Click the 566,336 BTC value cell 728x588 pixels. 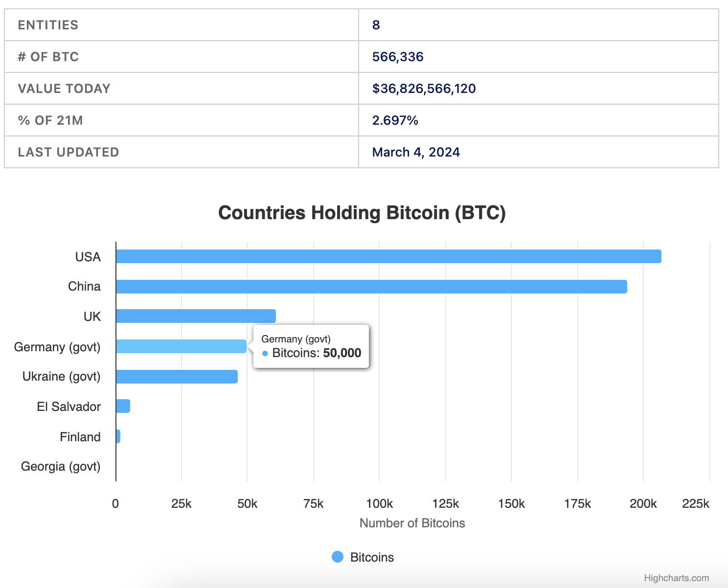[398, 57]
